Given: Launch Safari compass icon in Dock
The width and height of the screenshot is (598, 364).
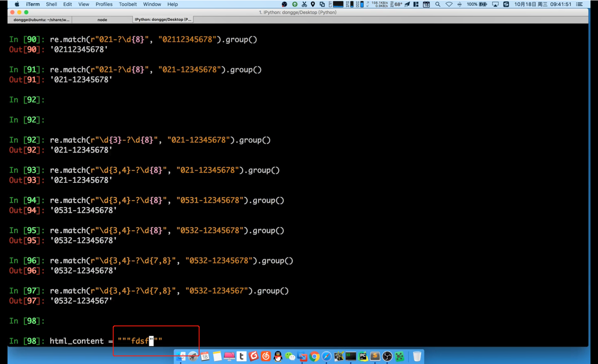Looking at the screenshot, I should (x=327, y=356).
